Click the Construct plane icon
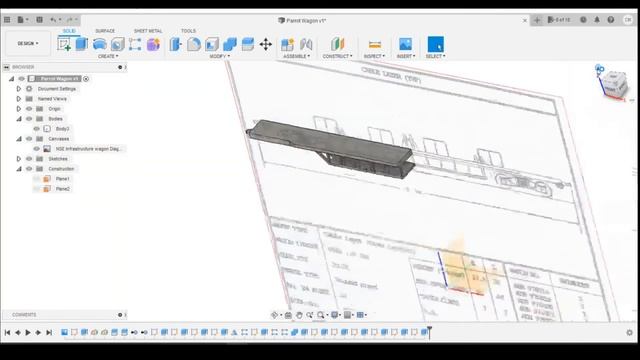 pyautogui.click(x=338, y=44)
